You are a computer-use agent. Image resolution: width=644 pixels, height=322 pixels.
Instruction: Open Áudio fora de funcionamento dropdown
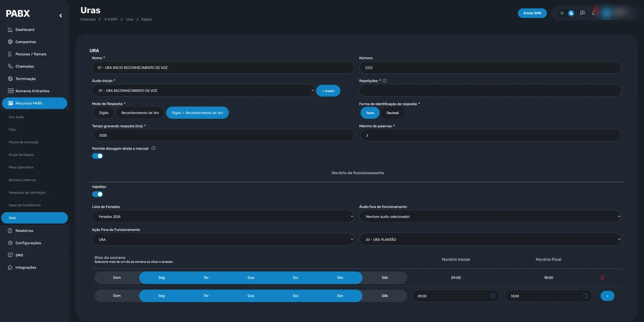(x=490, y=216)
